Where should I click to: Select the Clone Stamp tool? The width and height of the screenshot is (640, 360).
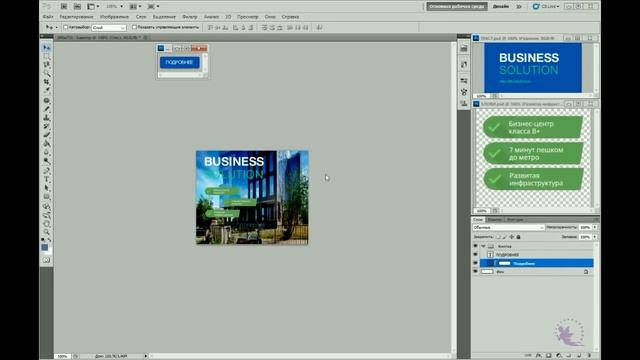click(x=47, y=118)
